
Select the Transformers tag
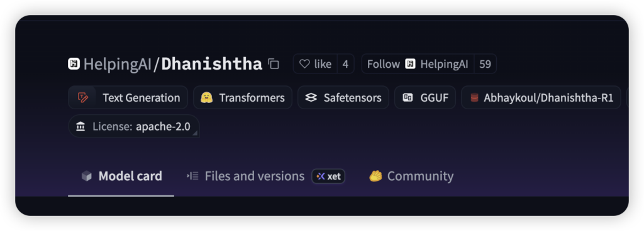243,97
